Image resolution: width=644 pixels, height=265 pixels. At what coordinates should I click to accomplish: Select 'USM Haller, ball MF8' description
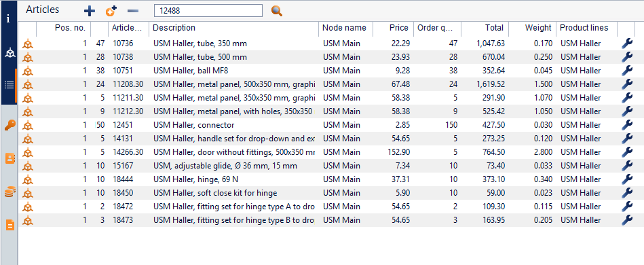coord(191,71)
